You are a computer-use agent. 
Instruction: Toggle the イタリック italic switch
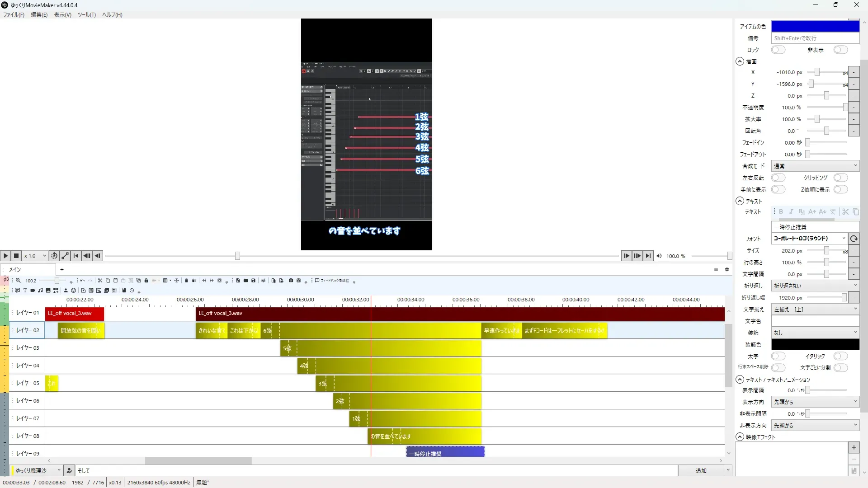(x=840, y=356)
